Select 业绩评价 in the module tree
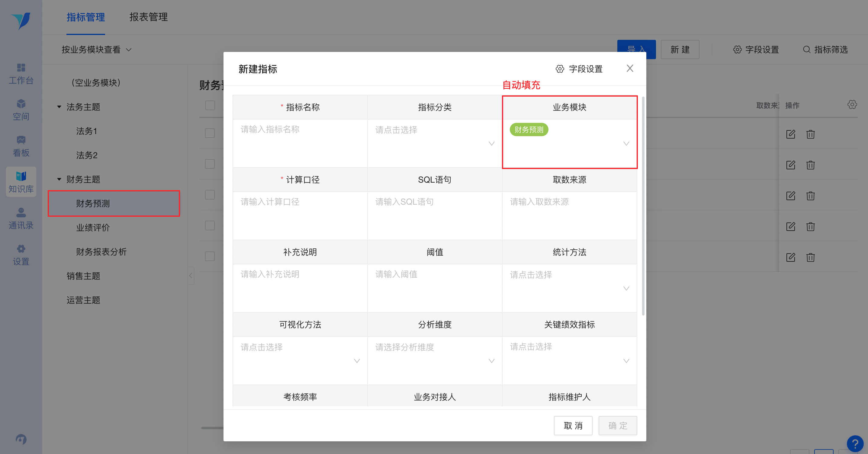The width and height of the screenshot is (868, 454). tap(93, 228)
